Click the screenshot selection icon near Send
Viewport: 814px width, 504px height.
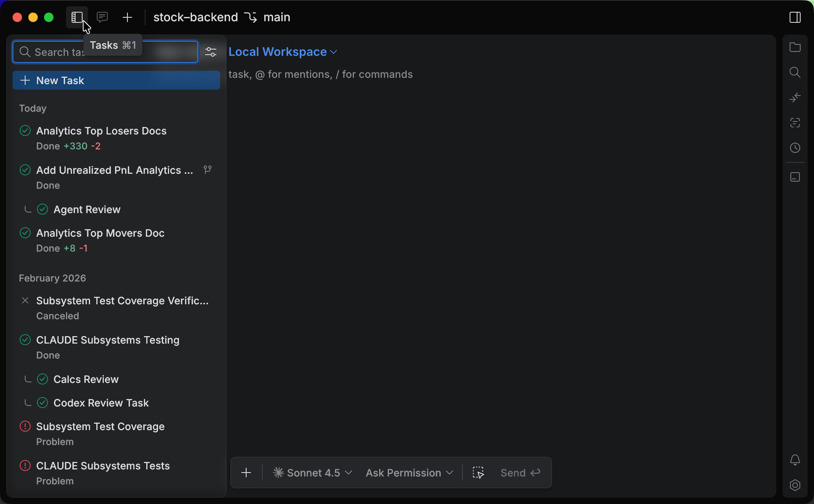coord(478,473)
